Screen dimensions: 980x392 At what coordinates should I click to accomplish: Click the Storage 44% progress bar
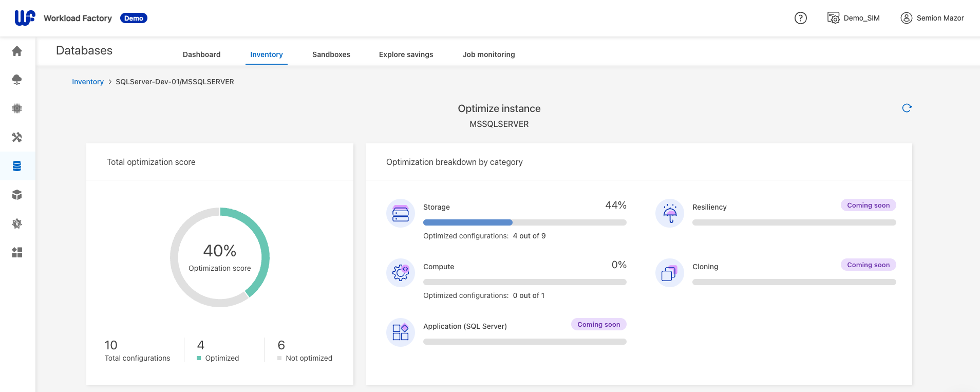point(524,222)
